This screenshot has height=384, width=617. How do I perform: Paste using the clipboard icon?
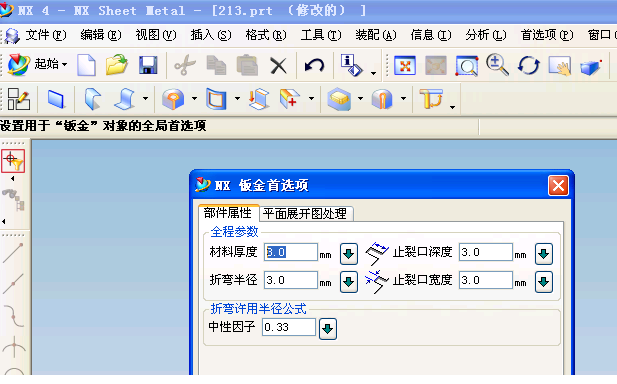click(247, 65)
